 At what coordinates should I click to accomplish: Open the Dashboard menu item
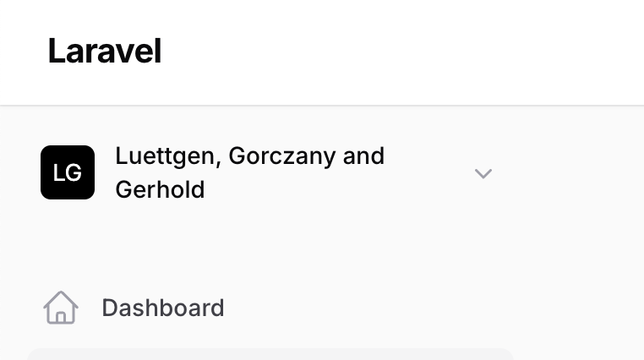point(162,308)
